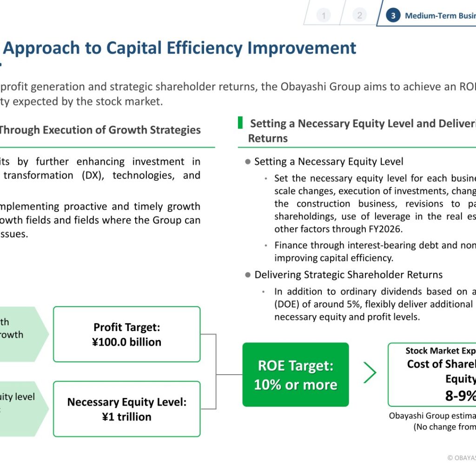Click the text 'improving capital efficiency.'

coord(334,258)
